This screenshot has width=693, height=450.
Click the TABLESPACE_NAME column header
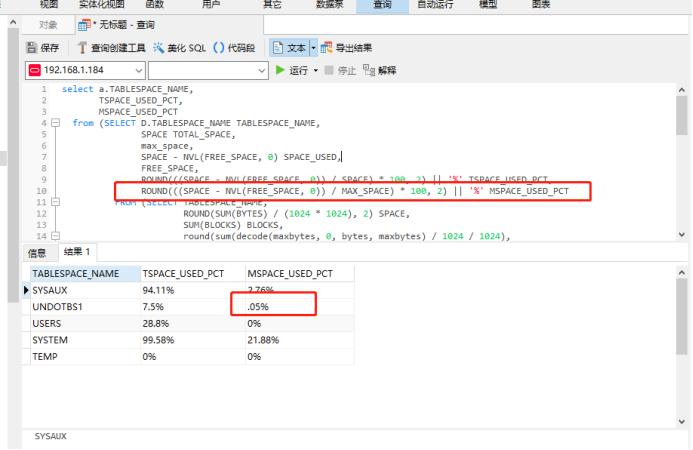pyautogui.click(x=85, y=274)
